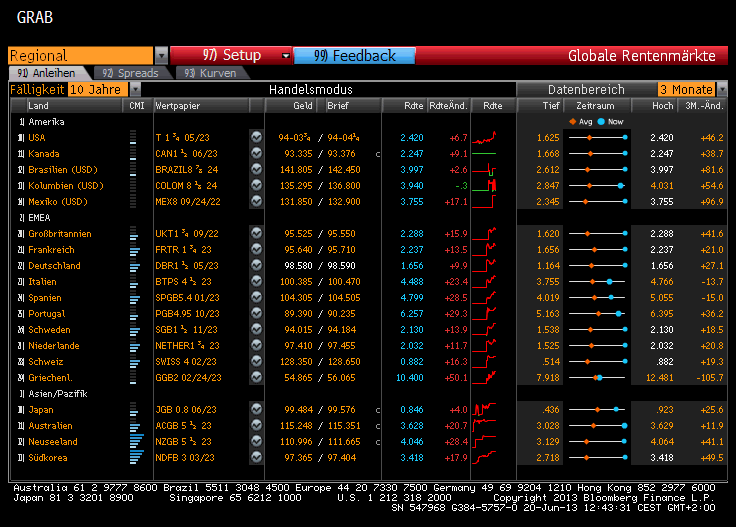Click the chart icon in Japan row
This screenshot has width=736, height=527.
pyautogui.click(x=256, y=409)
